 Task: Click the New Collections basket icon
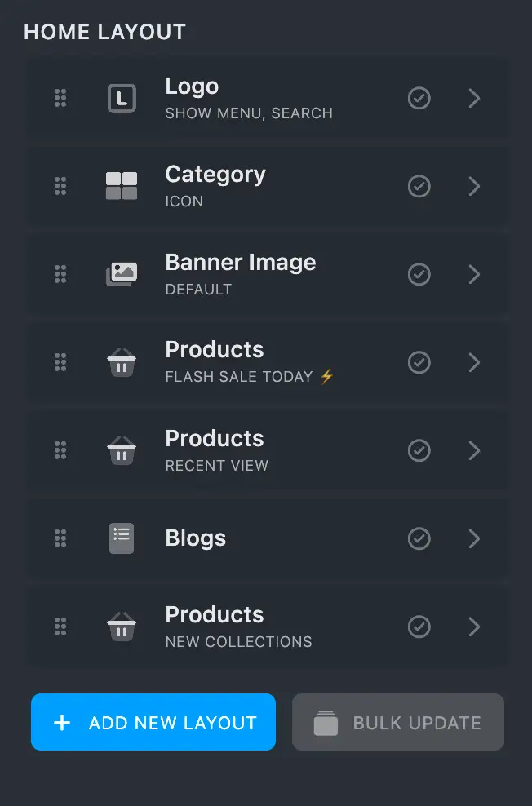122,627
